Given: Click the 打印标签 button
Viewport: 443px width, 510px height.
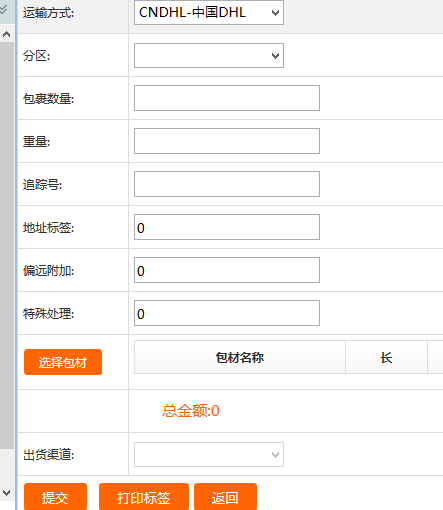Looking at the screenshot, I should 144,497.
